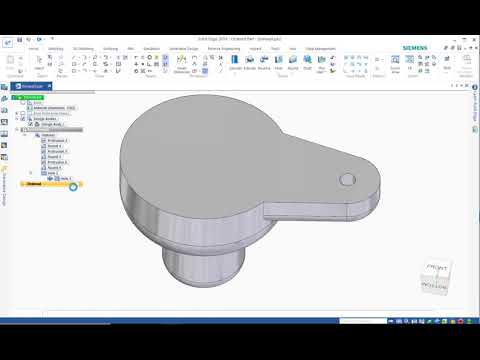The image size is (480, 360).
Task: Click the Zoom Area tool
Action: tap(395, 64)
